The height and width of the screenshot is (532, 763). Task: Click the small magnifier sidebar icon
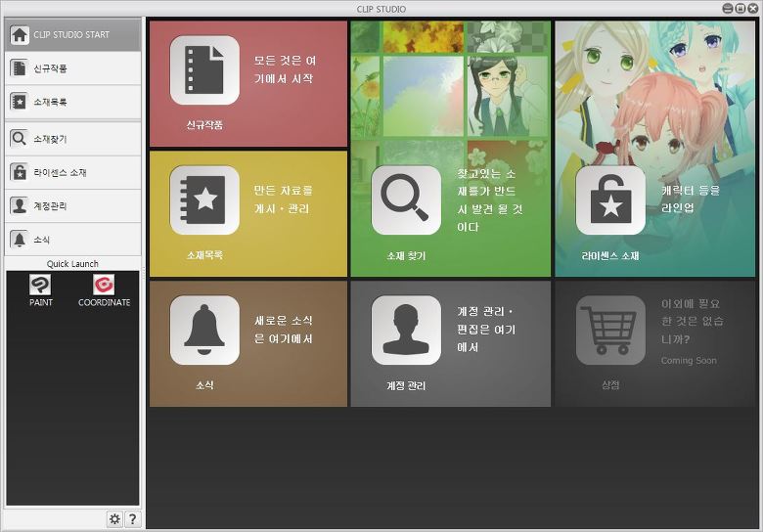click(20, 139)
